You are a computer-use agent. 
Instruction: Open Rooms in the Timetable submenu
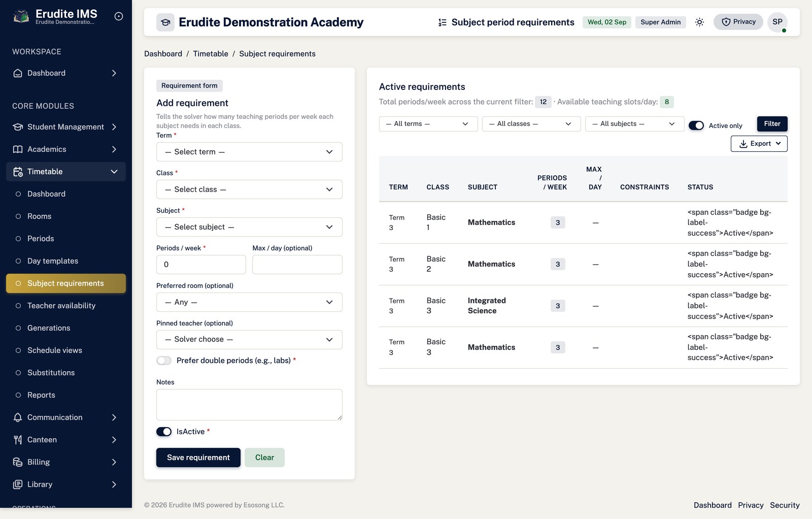pyautogui.click(x=66, y=216)
